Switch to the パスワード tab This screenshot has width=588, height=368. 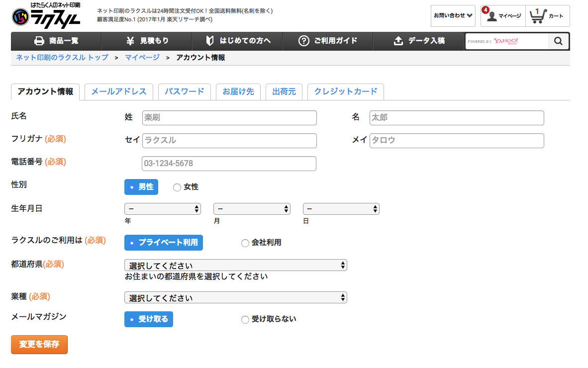[184, 92]
